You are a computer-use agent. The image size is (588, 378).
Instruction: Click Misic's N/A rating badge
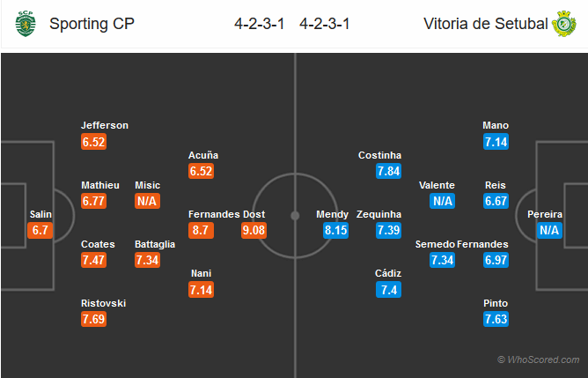tap(147, 201)
